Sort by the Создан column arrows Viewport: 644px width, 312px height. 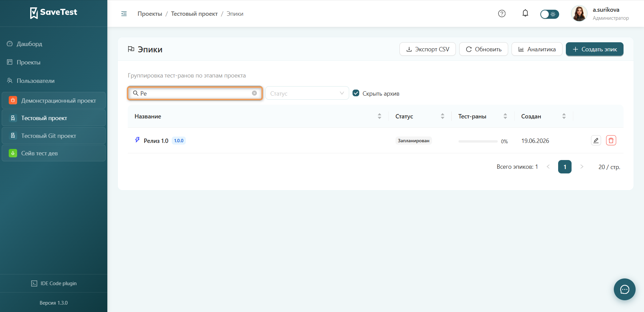(564, 116)
